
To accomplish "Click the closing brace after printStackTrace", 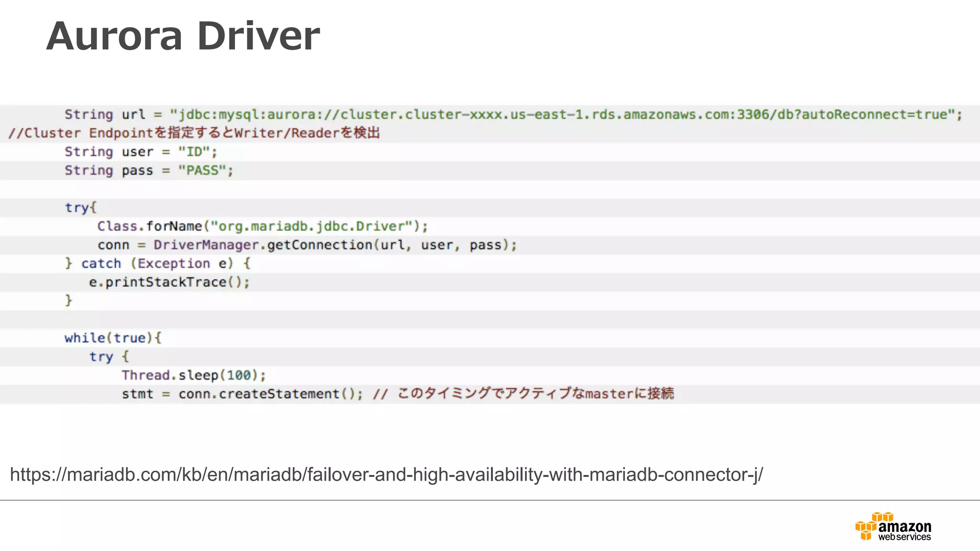I will [x=68, y=300].
